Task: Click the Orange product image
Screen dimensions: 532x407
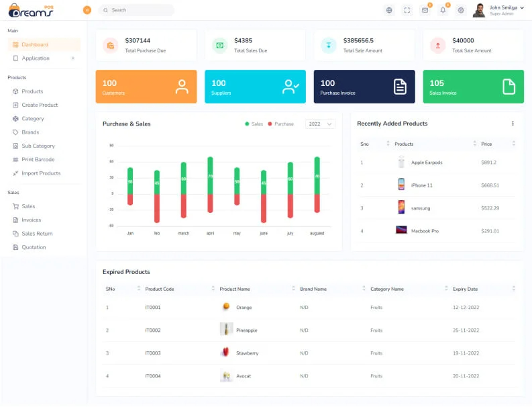Action: [x=226, y=307]
